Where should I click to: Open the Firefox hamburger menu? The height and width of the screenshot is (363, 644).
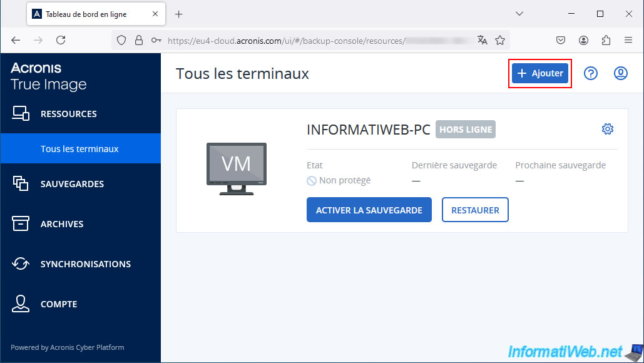(x=628, y=40)
